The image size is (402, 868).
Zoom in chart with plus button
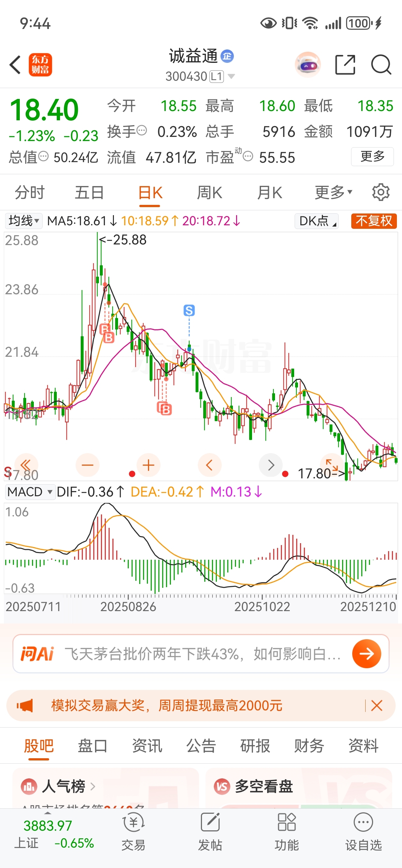tap(148, 465)
